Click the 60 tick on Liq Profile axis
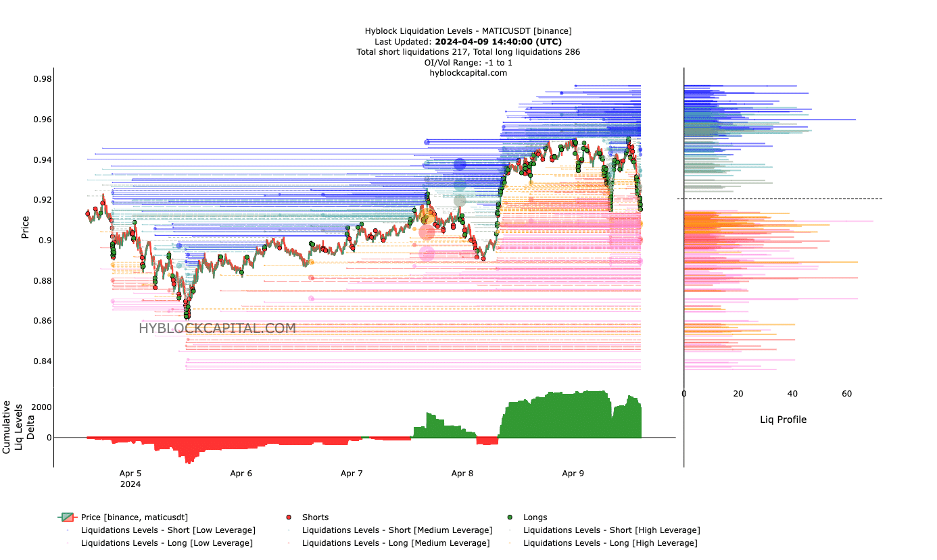 tap(846, 394)
